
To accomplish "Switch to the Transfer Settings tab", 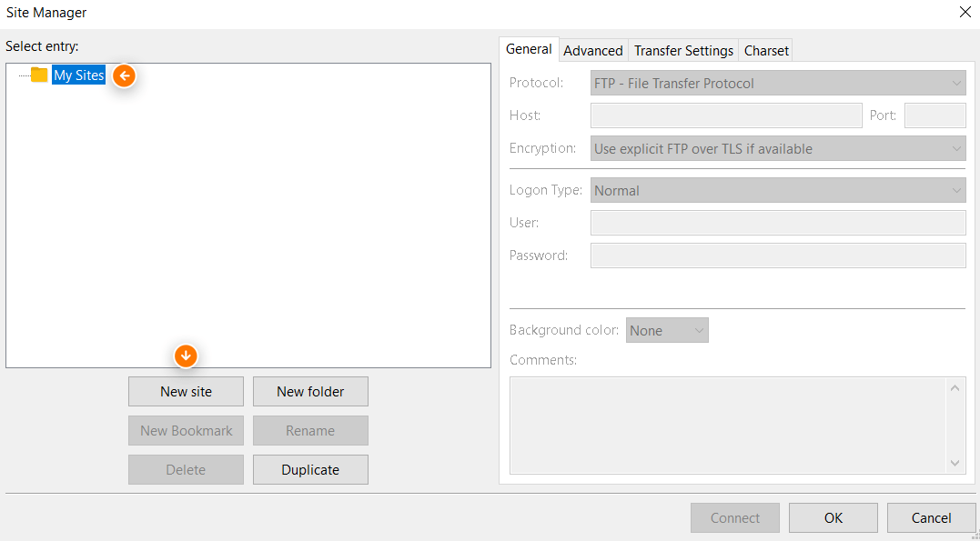I will pyautogui.click(x=682, y=50).
